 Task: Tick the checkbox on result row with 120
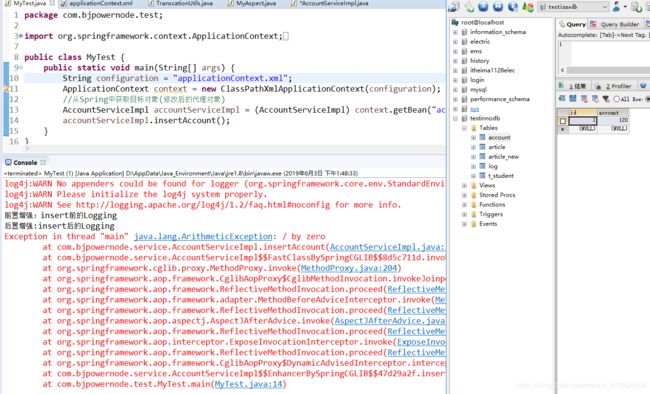[x=563, y=121]
